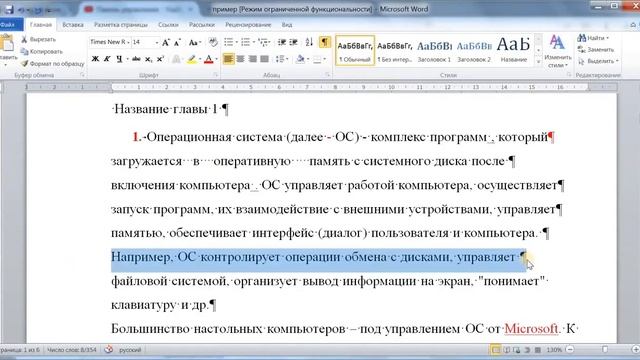
Task: Align text left
Action: 229,59
